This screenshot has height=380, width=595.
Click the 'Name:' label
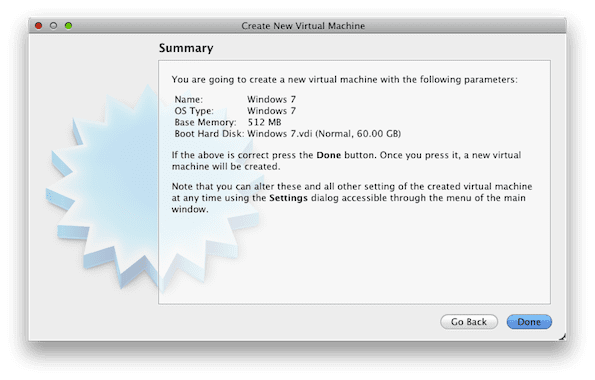pyautogui.click(x=189, y=99)
